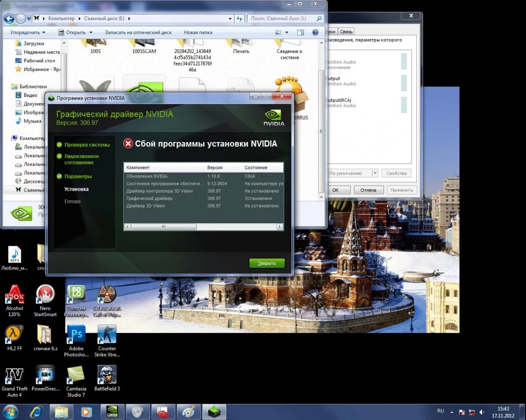Viewport: 526px width, 420px height.
Task: Open the view options dropdown arrow
Action: pos(287,32)
